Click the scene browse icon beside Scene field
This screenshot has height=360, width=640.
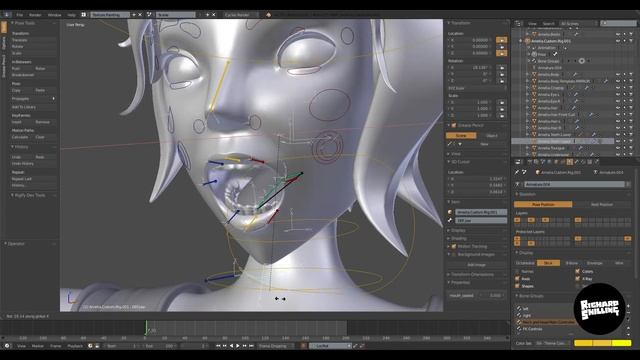coord(149,15)
